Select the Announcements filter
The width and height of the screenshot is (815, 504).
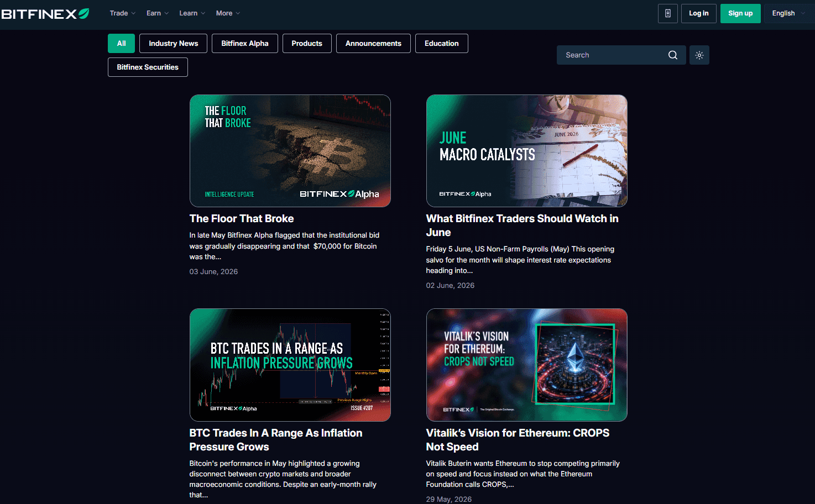coord(373,44)
